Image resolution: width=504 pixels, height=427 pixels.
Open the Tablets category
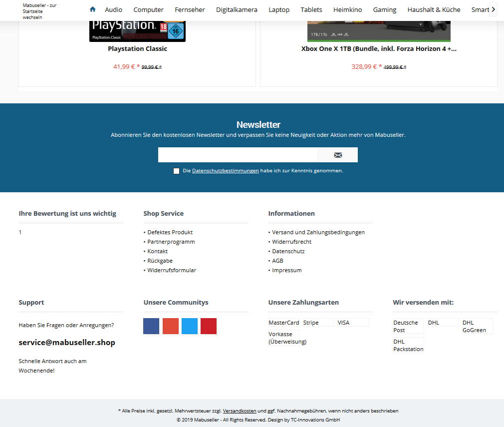pyautogui.click(x=311, y=9)
